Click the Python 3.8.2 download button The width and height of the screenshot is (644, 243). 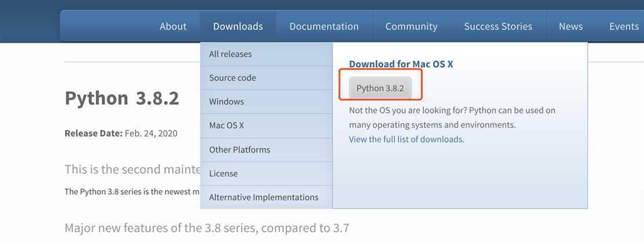[380, 88]
